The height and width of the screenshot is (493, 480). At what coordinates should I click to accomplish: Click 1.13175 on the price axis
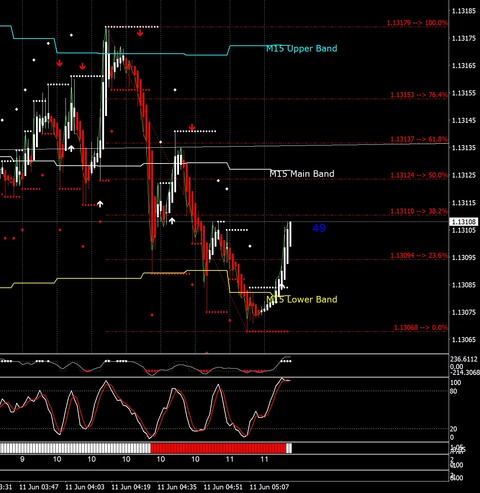pos(464,38)
